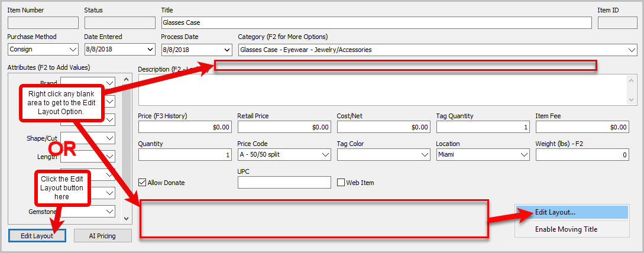Open the Price Code dropdown

284,155
